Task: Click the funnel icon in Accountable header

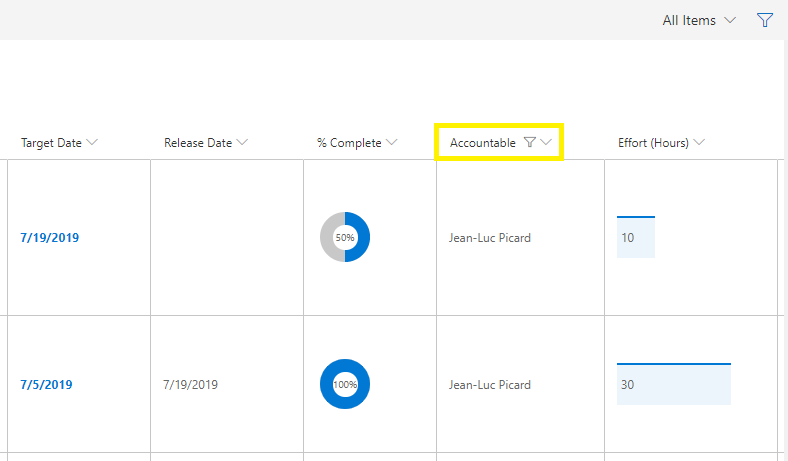Action: (x=529, y=143)
